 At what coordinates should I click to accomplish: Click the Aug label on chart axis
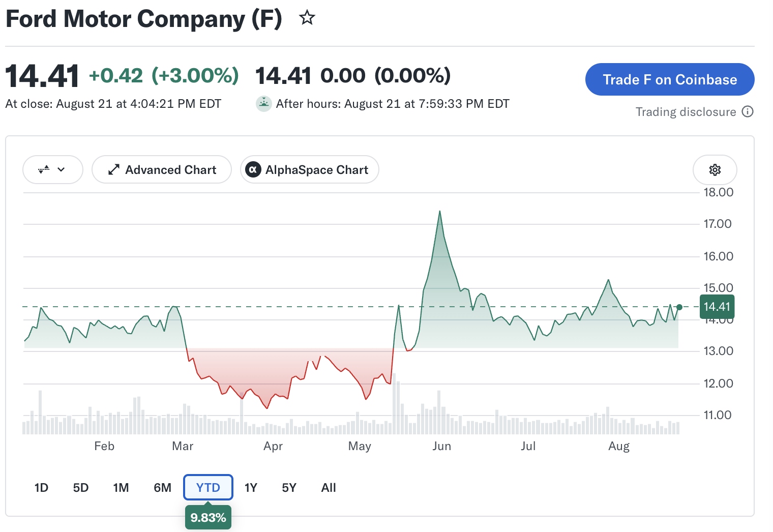619,446
